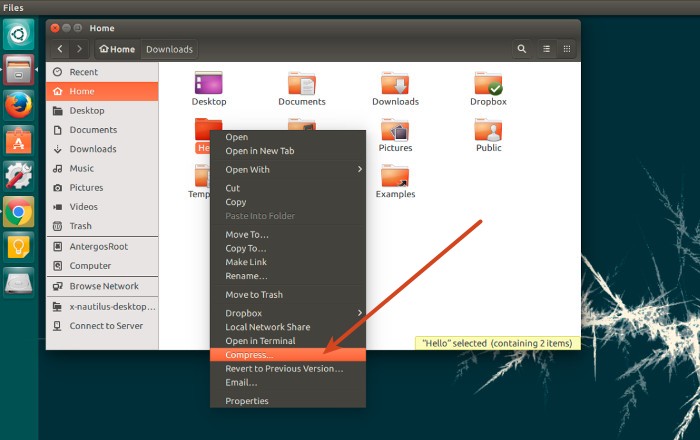Choose Cut from the context menu
700x440 pixels.
coord(288,188)
